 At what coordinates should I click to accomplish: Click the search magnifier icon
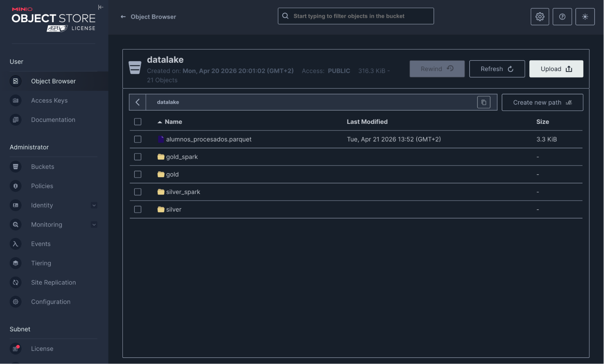(x=285, y=16)
